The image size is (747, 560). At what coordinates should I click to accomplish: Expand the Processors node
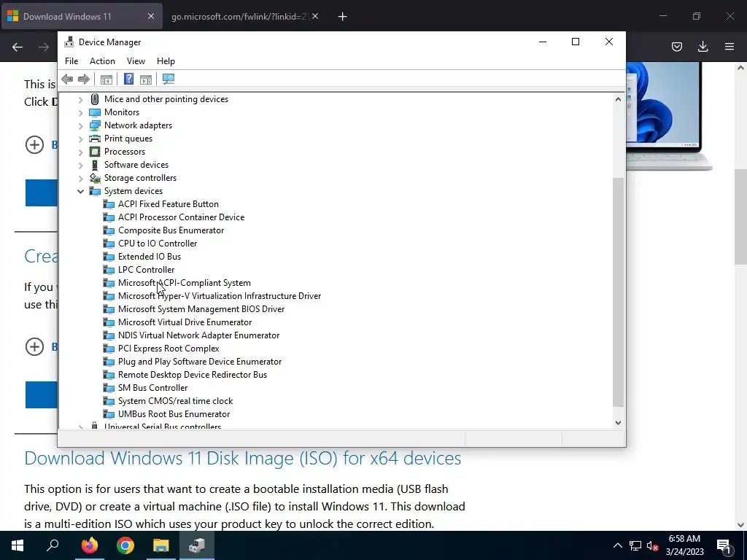point(80,152)
